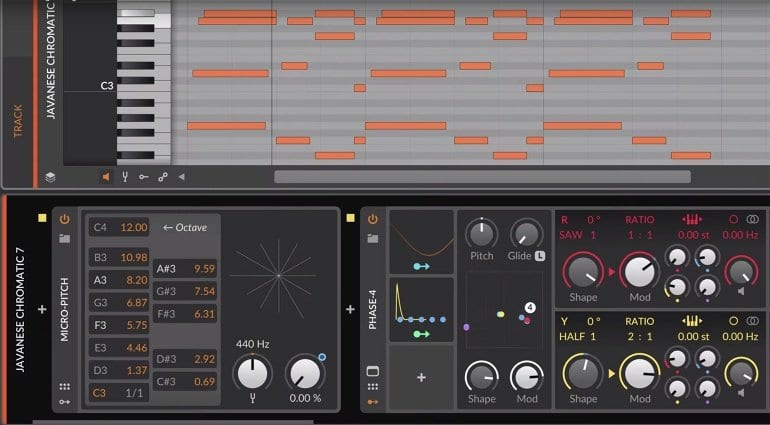Click Phase-4 expanded window view icon
The height and width of the screenshot is (425, 770).
(372, 370)
